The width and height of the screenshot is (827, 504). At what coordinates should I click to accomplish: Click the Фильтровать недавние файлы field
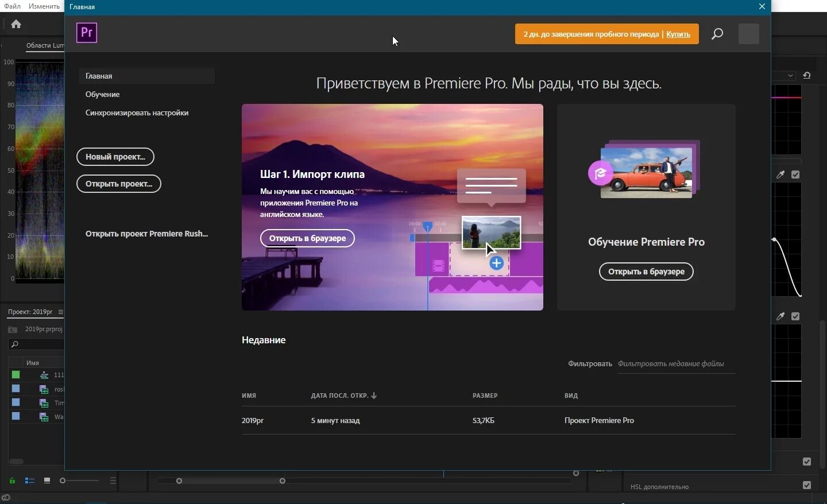pyautogui.click(x=677, y=364)
